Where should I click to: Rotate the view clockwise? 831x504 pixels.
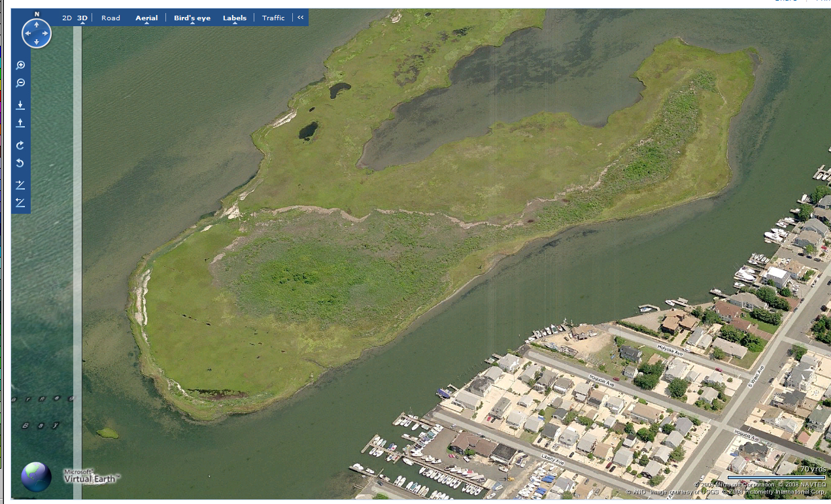click(x=20, y=145)
